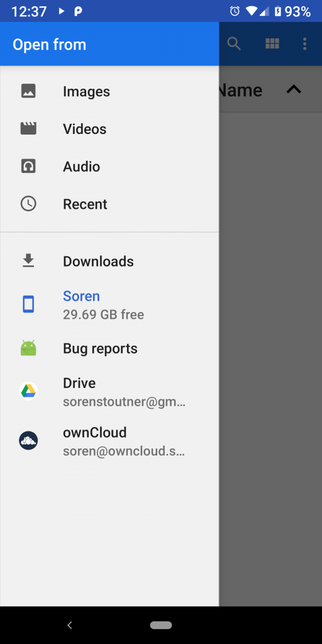322x644 pixels.
Task: Tap the Downloads arrow icon
Action: (28, 261)
